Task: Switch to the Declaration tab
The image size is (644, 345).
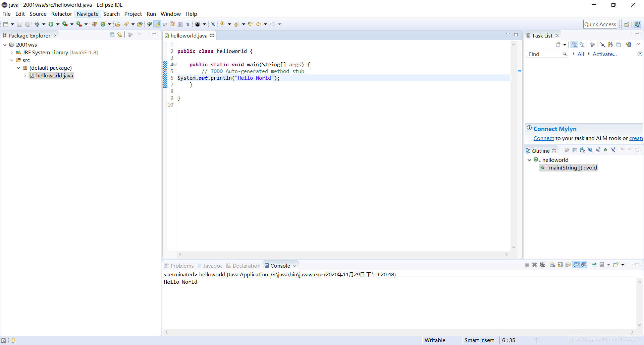Action: click(244, 266)
